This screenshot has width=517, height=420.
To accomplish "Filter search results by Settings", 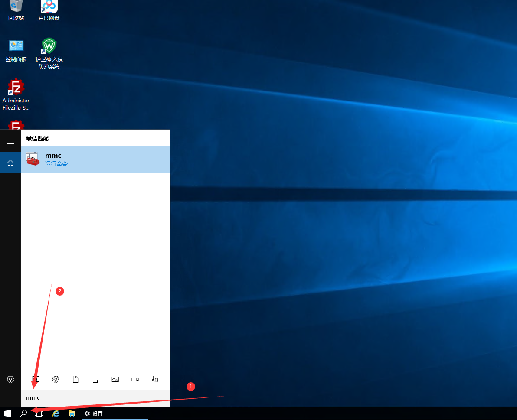I will tap(56, 379).
